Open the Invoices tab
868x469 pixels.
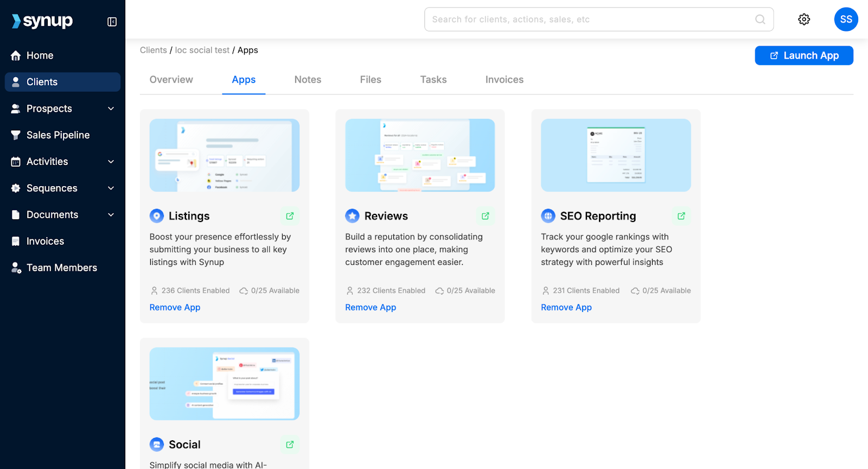[505, 80]
